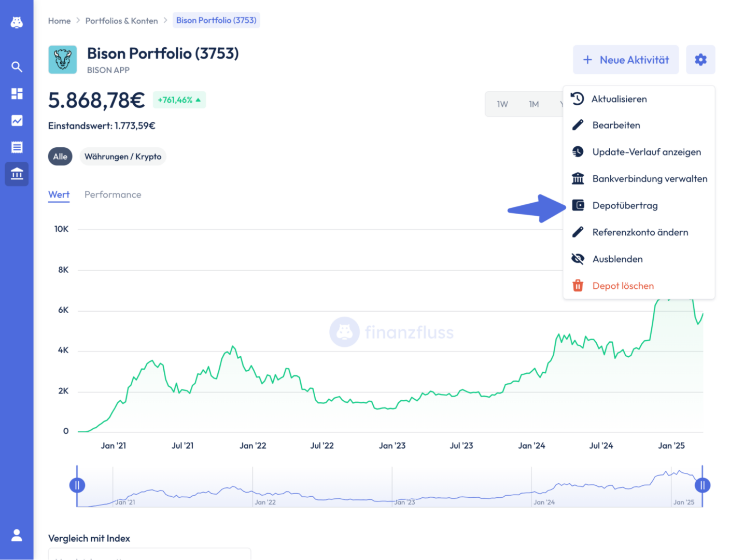Open the dashboard grid icon in sidebar
This screenshot has height=560, width=730.
coord(17,93)
